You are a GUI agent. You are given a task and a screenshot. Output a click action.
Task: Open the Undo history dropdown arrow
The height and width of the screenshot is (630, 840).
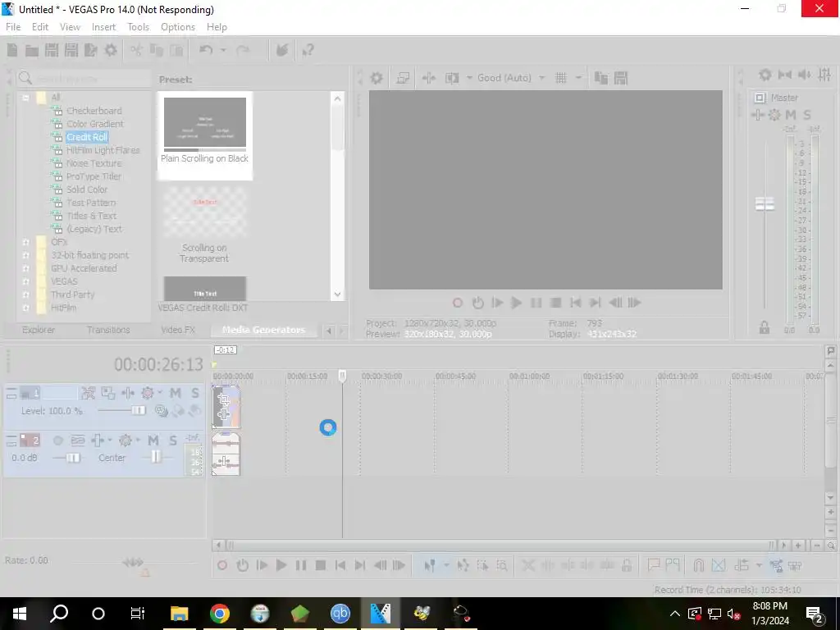223,50
